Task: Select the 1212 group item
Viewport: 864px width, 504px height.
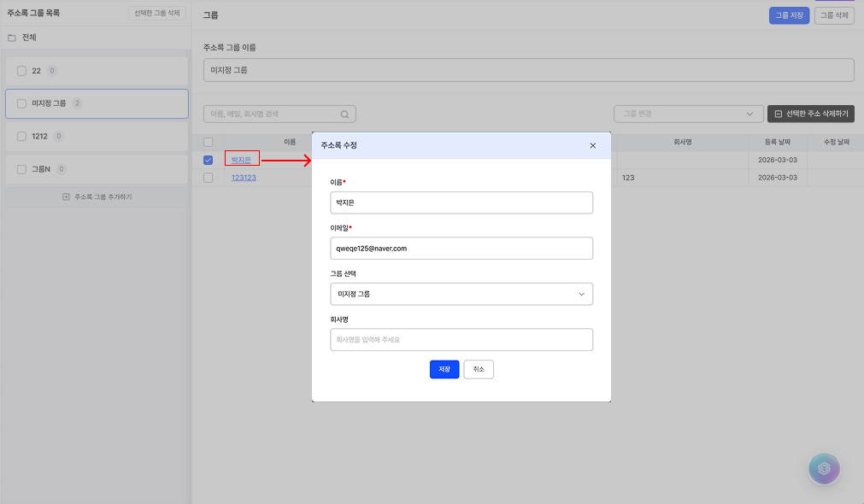Action: [97, 136]
